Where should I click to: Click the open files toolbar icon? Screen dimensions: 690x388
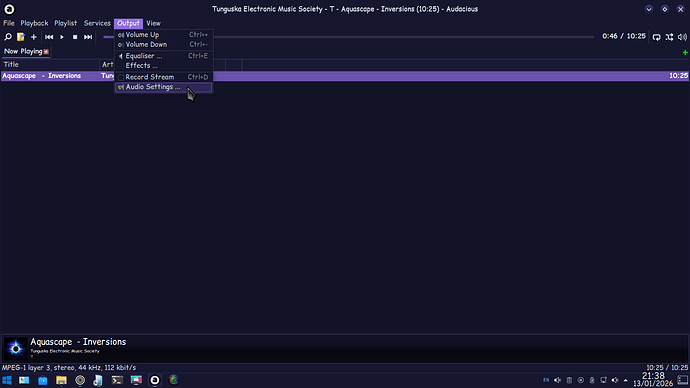coord(21,37)
